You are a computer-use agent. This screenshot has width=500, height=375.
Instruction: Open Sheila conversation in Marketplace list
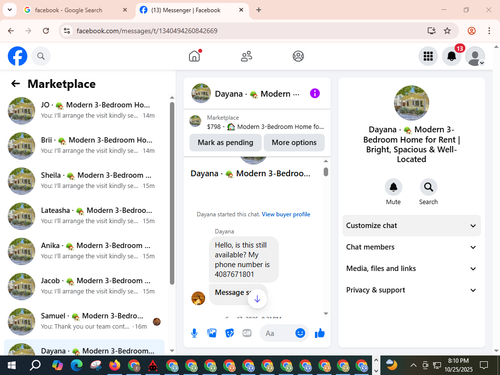pos(85,181)
